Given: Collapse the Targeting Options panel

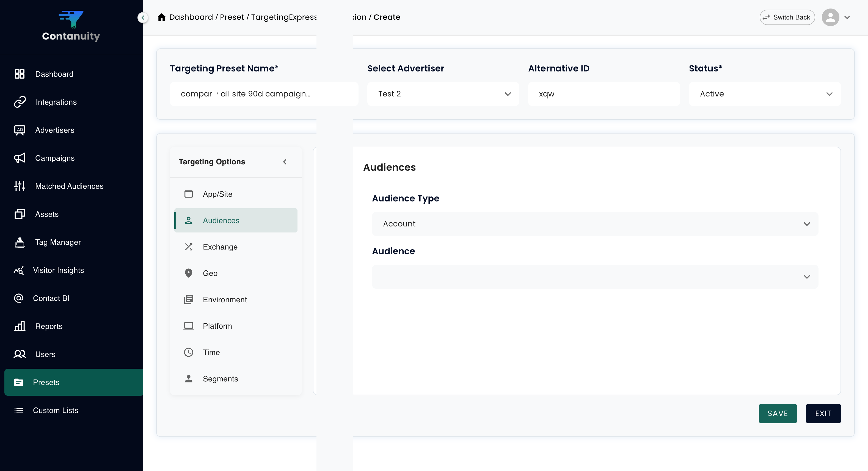Looking at the screenshot, I should point(285,162).
